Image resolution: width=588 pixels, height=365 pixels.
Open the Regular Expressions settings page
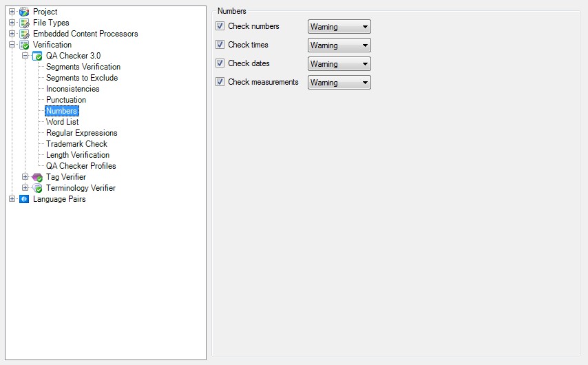click(x=81, y=133)
